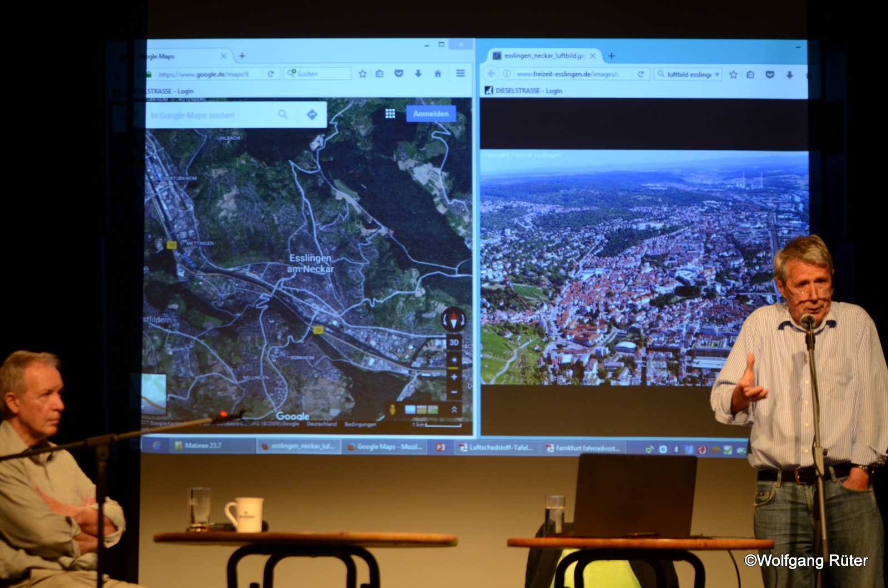Click the green checkmark tray icon

pyautogui.click(x=728, y=450)
